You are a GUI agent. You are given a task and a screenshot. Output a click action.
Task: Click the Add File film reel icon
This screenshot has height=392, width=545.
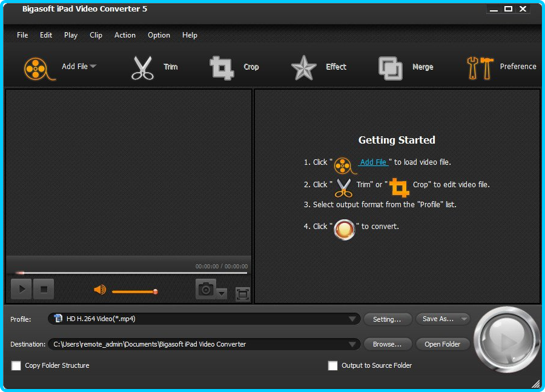coord(39,68)
